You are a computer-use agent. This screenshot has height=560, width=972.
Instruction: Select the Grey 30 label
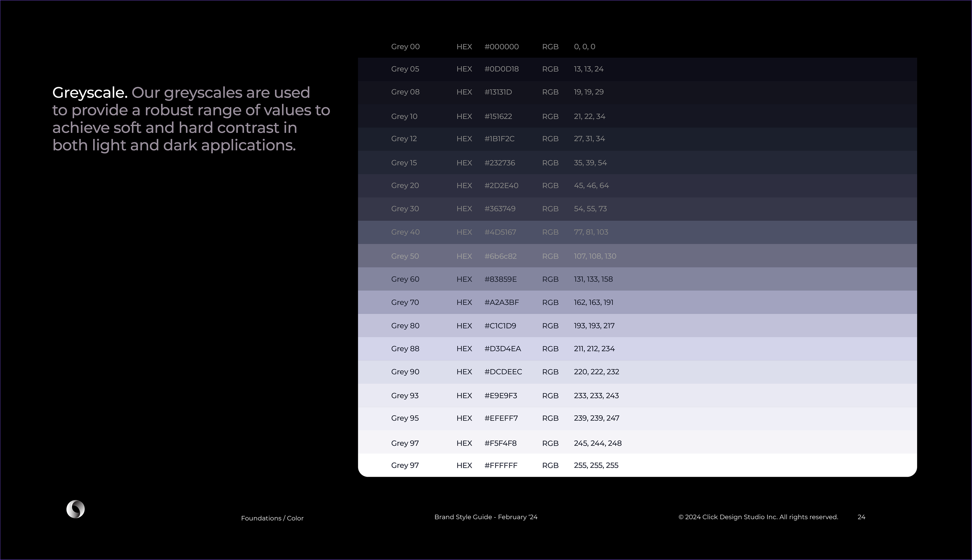click(x=405, y=209)
